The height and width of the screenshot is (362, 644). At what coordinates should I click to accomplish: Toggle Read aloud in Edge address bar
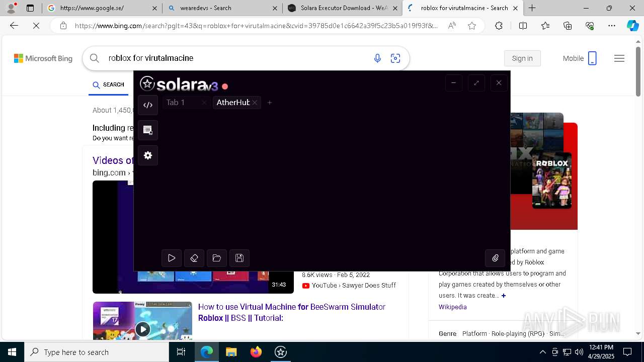click(x=452, y=26)
